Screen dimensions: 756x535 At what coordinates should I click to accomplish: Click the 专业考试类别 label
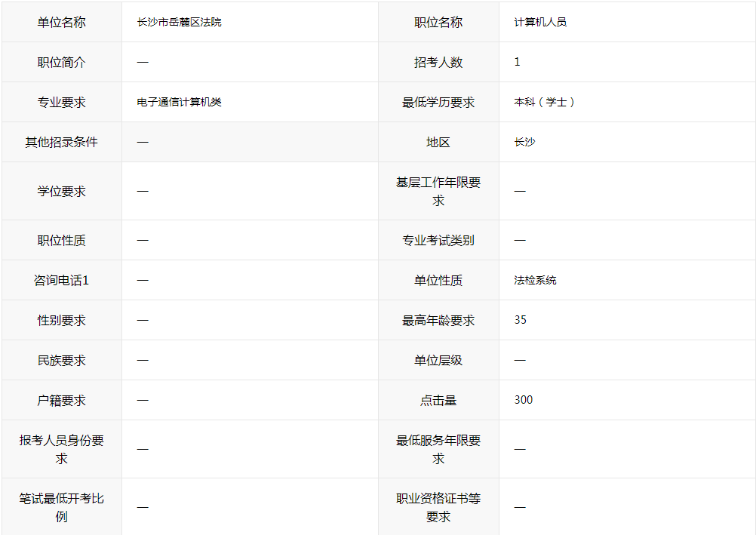point(438,240)
